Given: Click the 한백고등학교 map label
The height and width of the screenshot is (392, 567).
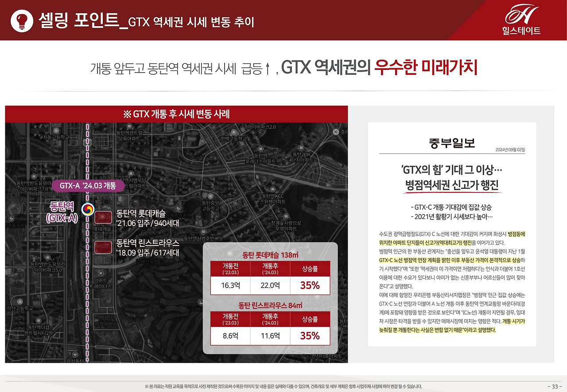Looking at the screenshot, I should [233, 138].
